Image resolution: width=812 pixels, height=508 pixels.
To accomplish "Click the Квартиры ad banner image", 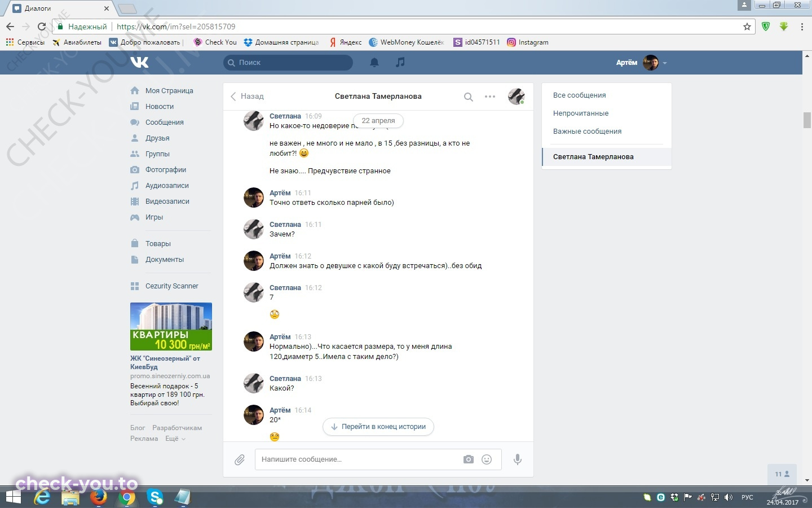I will coord(171,327).
